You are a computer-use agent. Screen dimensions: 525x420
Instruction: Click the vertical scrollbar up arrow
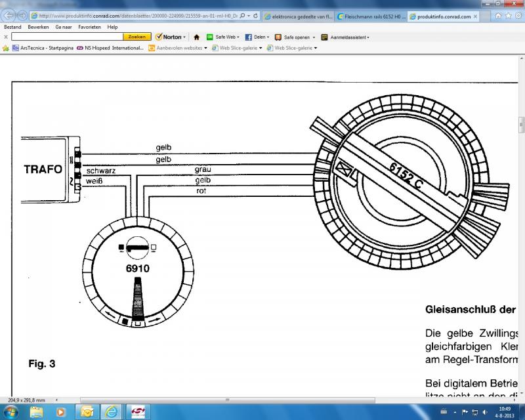(x=522, y=59)
